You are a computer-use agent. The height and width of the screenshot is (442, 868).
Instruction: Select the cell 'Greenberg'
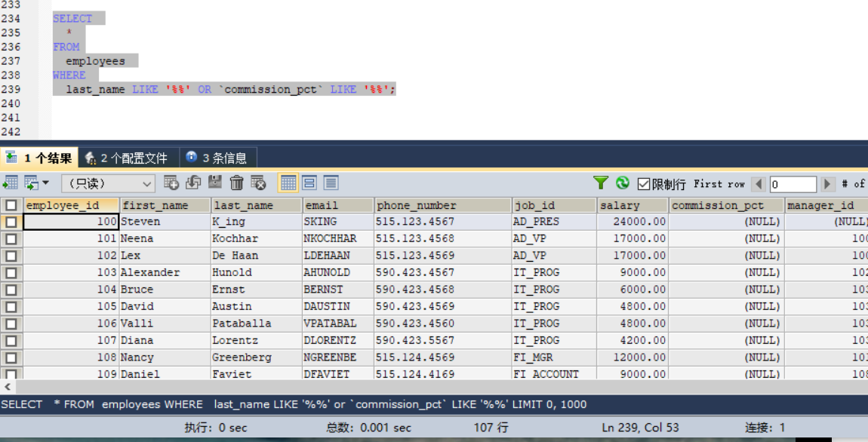click(257, 358)
